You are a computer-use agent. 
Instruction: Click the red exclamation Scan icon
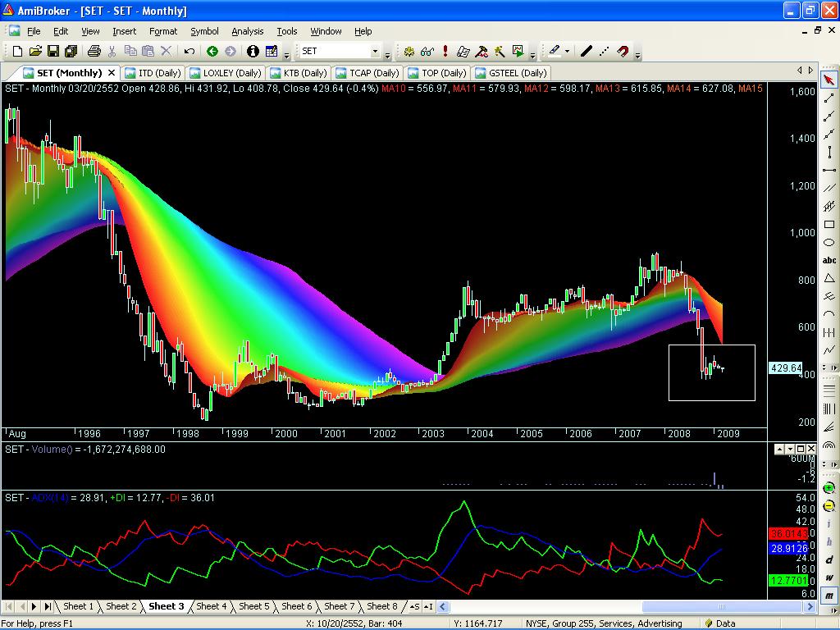(x=445, y=52)
